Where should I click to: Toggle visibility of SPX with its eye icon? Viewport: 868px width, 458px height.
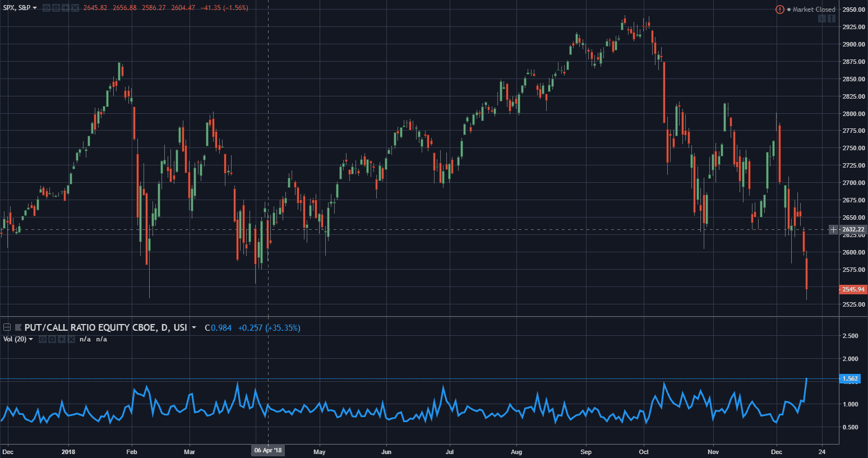tap(47, 8)
